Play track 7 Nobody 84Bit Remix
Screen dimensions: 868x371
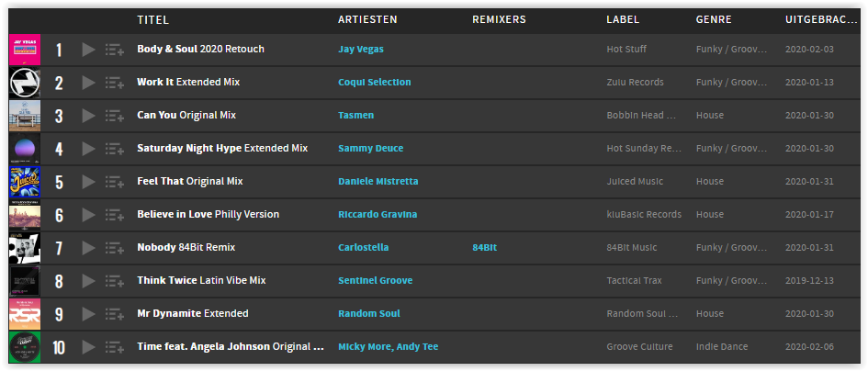coord(88,248)
